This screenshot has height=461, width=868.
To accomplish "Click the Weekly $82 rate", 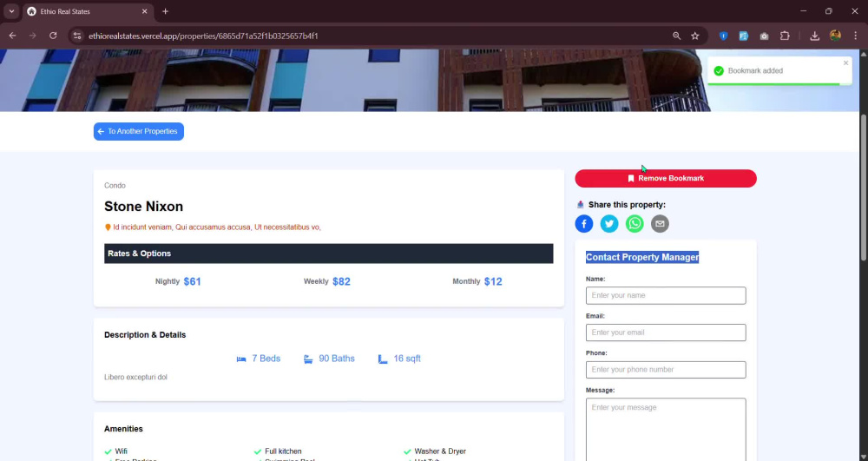I will coord(326,281).
